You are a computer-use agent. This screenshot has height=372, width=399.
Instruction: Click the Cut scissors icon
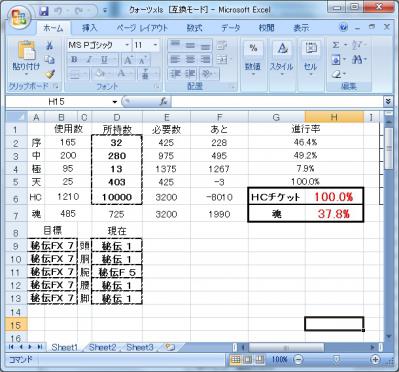click(50, 46)
